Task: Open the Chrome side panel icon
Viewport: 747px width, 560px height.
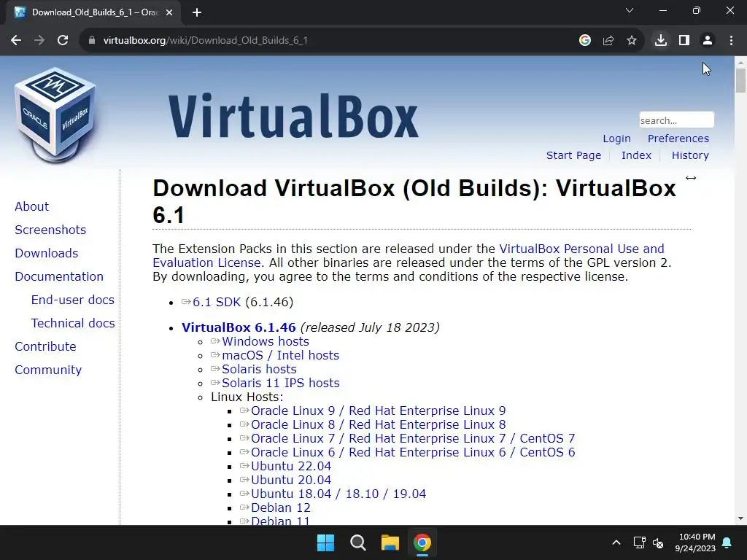Action: [684, 41]
